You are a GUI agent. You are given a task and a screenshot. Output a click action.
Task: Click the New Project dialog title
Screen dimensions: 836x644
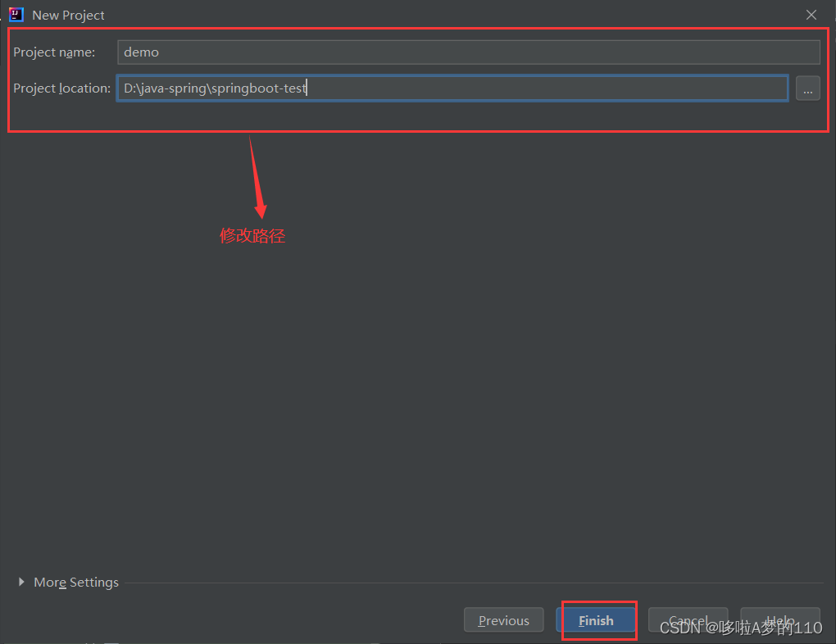coord(68,15)
